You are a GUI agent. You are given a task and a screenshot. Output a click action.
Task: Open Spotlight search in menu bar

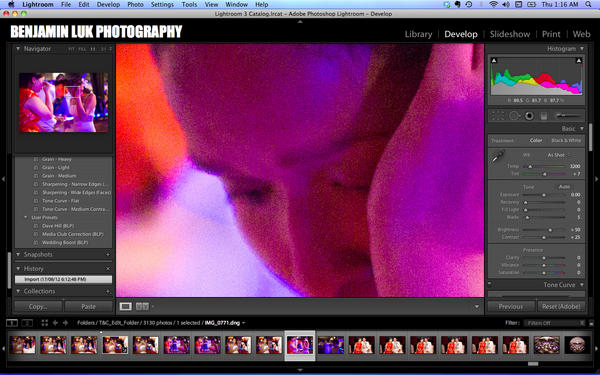tap(588, 5)
